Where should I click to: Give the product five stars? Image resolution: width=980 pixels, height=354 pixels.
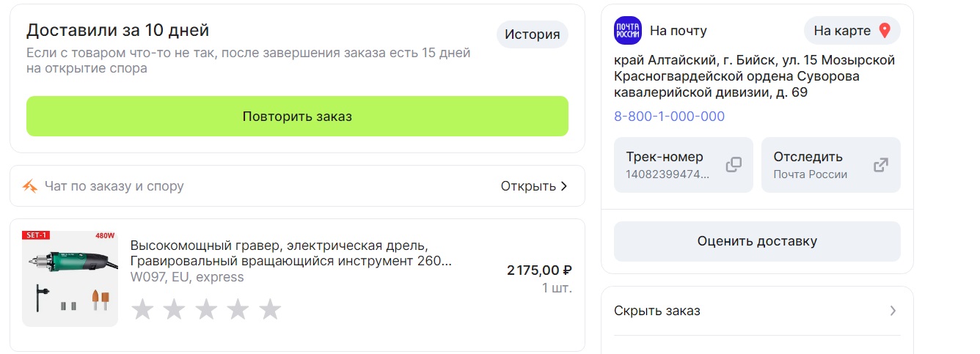pyautogui.click(x=270, y=309)
